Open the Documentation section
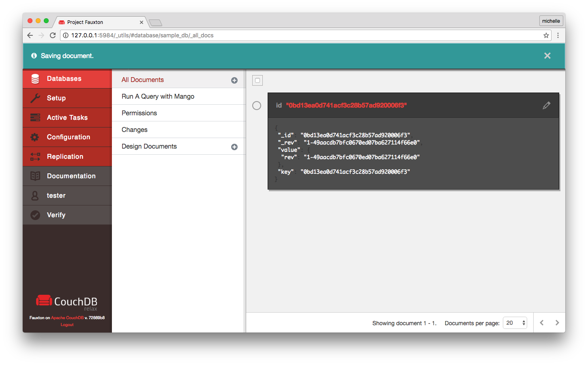Viewport: 588px width, 365px height. (x=67, y=176)
